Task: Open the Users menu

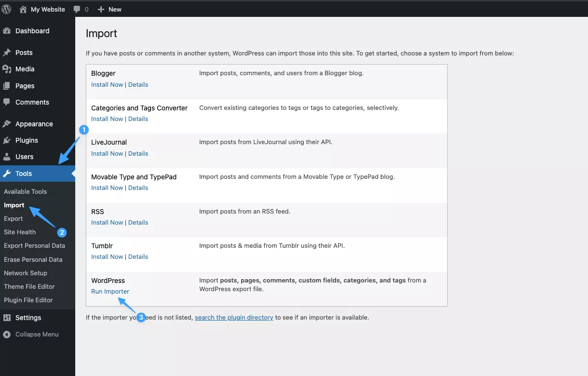Action: point(24,157)
